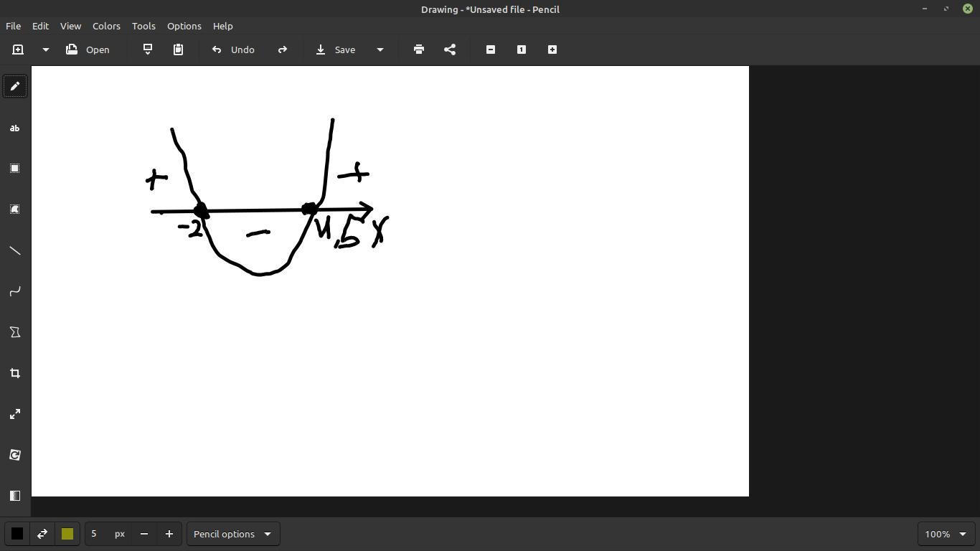Maximize the Drawing window
980x551 pixels.
tap(946, 9)
